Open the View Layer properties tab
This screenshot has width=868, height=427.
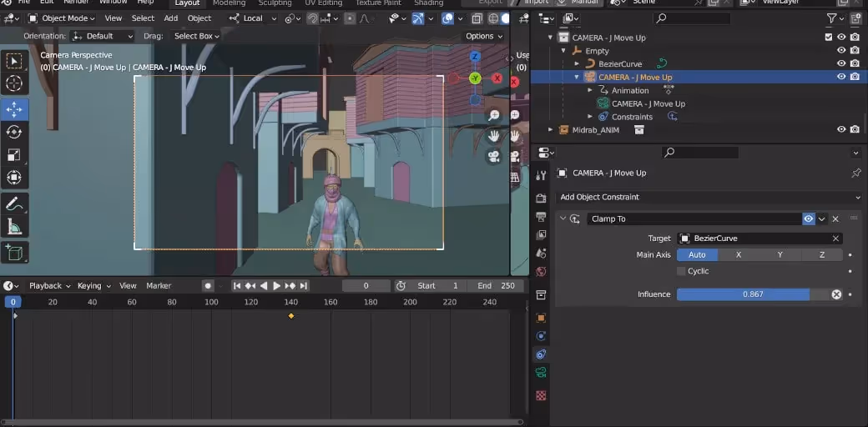[x=541, y=235]
